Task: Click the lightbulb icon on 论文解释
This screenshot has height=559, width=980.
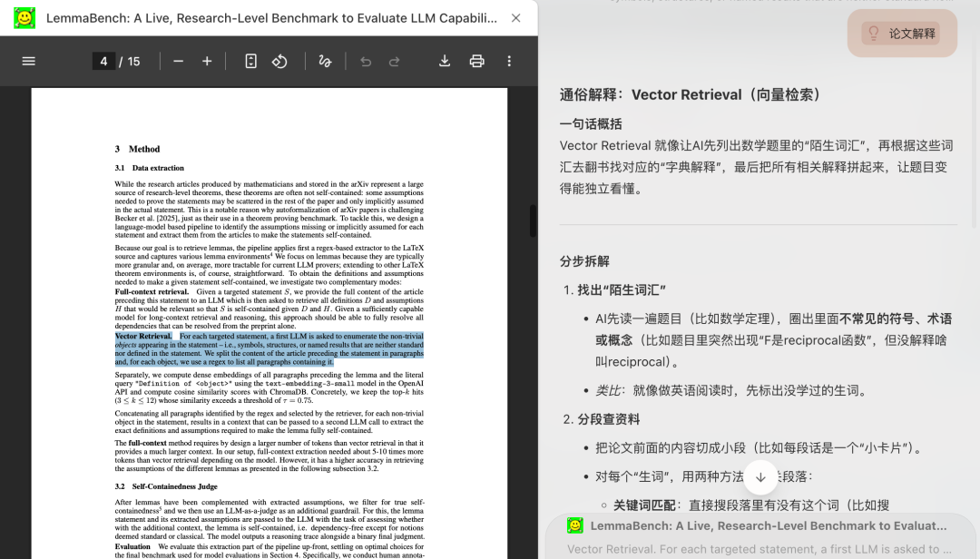Action: point(873,32)
